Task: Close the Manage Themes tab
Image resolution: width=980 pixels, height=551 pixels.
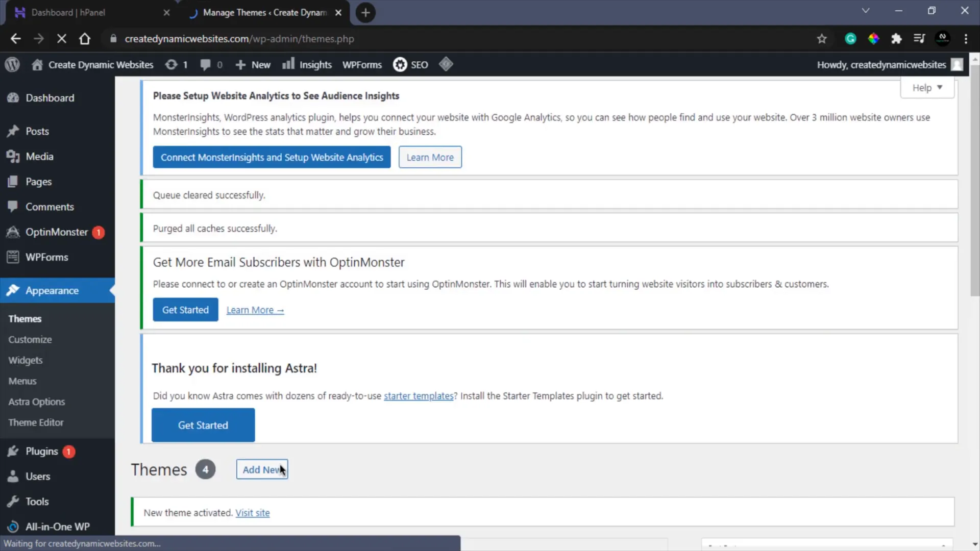Action: coord(338,12)
